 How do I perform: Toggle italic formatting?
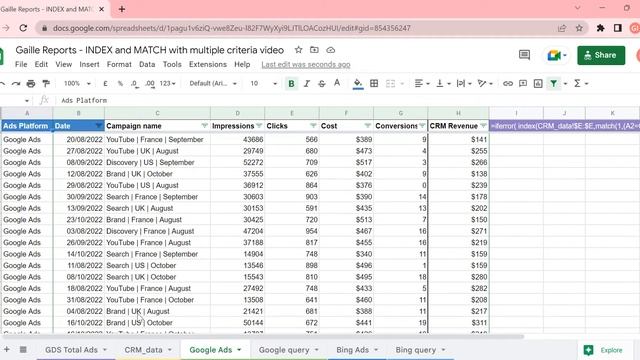click(307, 84)
